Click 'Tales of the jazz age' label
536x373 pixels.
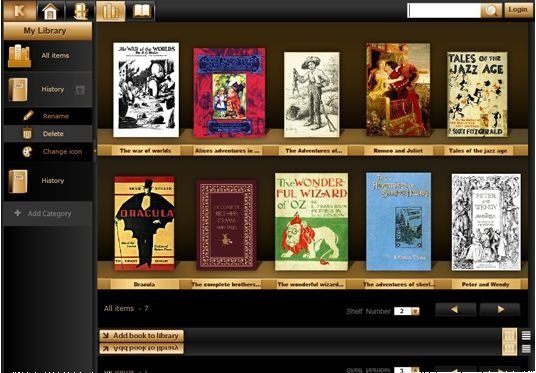[x=478, y=150]
